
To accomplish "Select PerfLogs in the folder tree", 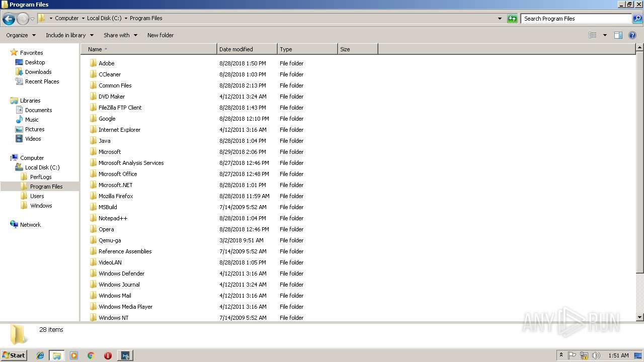I will click(41, 177).
